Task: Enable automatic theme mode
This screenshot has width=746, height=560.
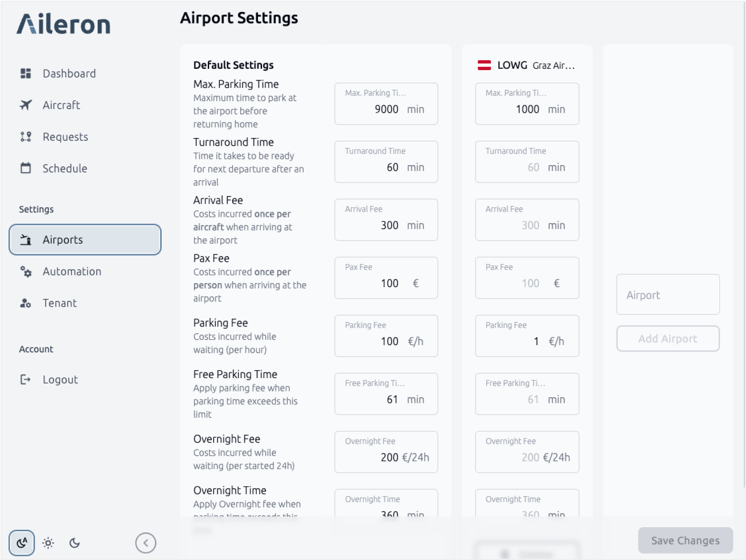Action: tap(22, 542)
